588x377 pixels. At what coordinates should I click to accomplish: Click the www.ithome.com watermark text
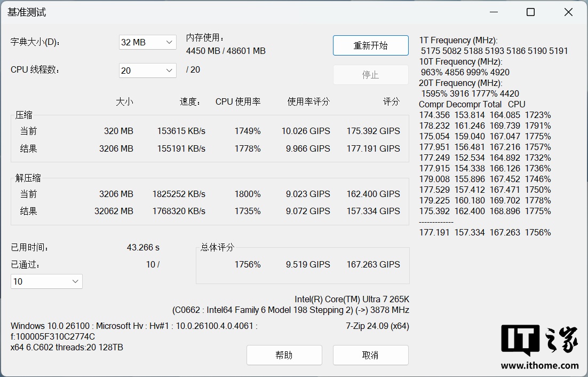tap(540, 366)
